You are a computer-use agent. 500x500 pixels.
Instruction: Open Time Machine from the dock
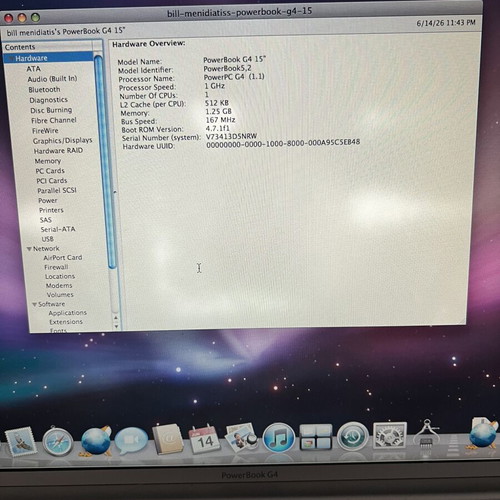(352, 436)
